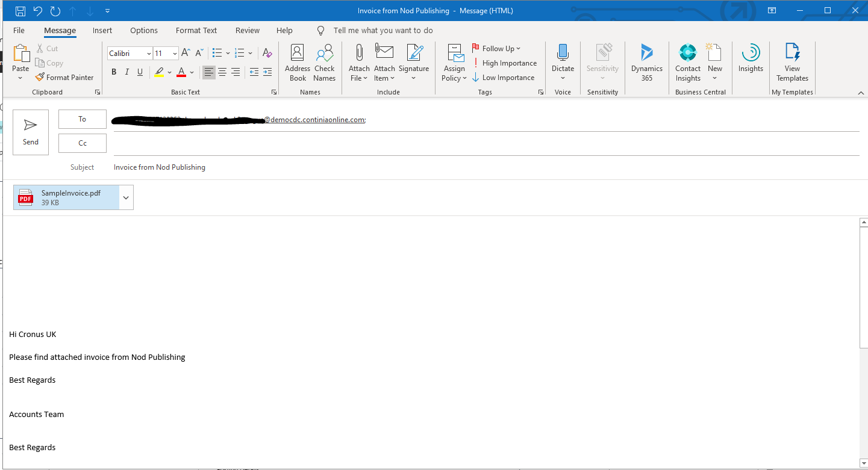
Task: Center the text
Action: coord(222,72)
